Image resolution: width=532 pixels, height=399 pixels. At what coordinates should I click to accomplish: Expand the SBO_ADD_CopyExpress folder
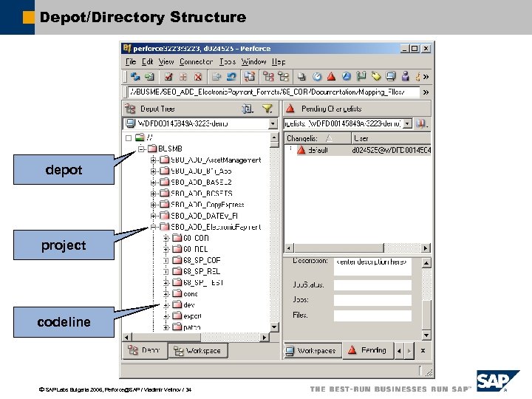point(154,205)
